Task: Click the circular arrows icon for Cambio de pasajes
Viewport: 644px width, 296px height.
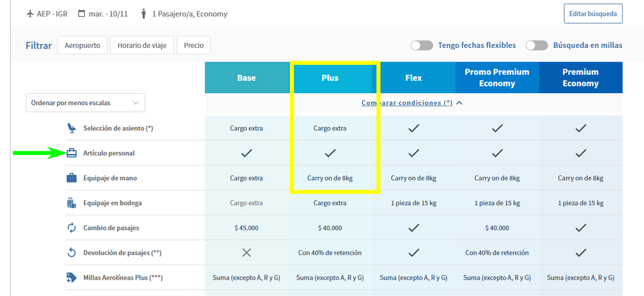Action: (x=72, y=228)
